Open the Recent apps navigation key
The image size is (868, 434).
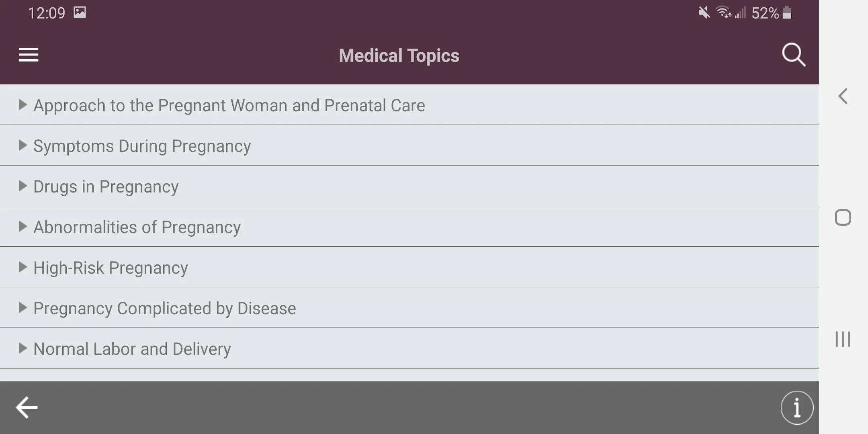843,339
